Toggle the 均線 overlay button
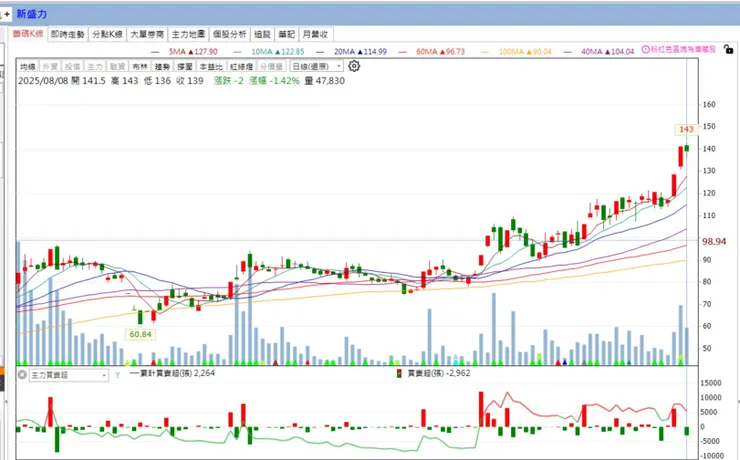The height and width of the screenshot is (460, 740). pyautogui.click(x=28, y=67)
